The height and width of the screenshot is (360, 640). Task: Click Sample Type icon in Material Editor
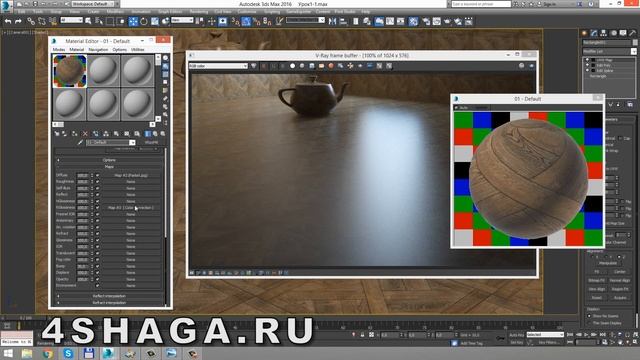tap(165, 58)
